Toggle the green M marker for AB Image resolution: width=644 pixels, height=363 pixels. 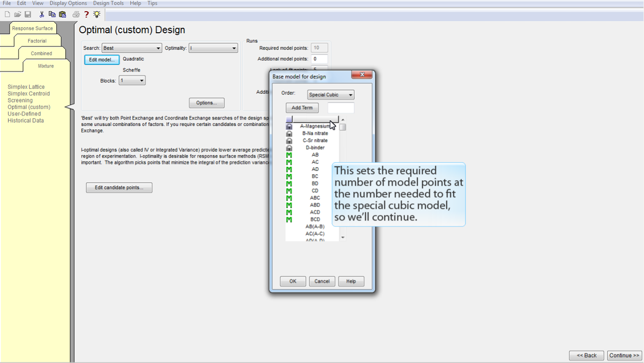click(x=289, y=155)
